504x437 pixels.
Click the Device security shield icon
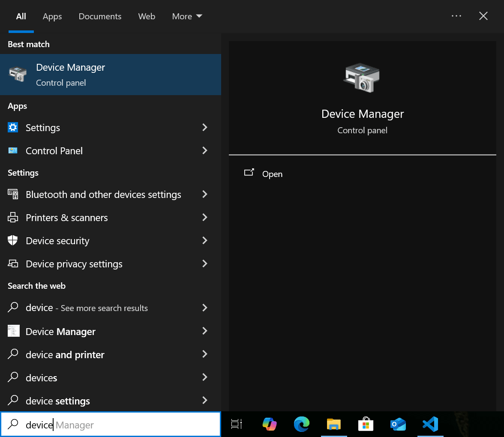click(12, 240)
